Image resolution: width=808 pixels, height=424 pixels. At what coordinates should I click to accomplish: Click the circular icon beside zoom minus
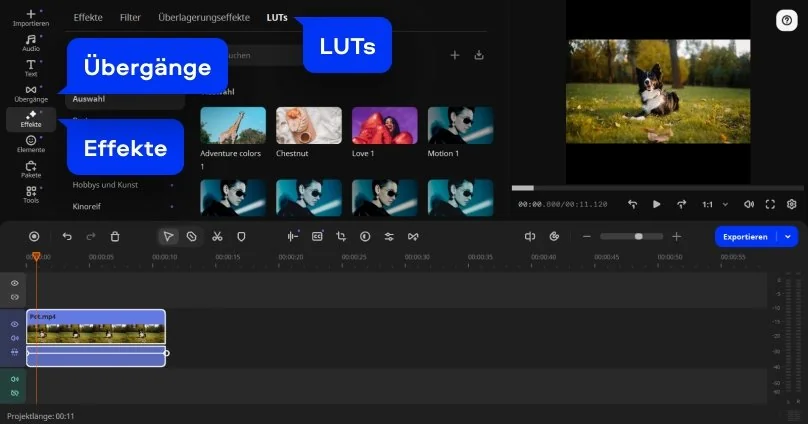point(554,236)
